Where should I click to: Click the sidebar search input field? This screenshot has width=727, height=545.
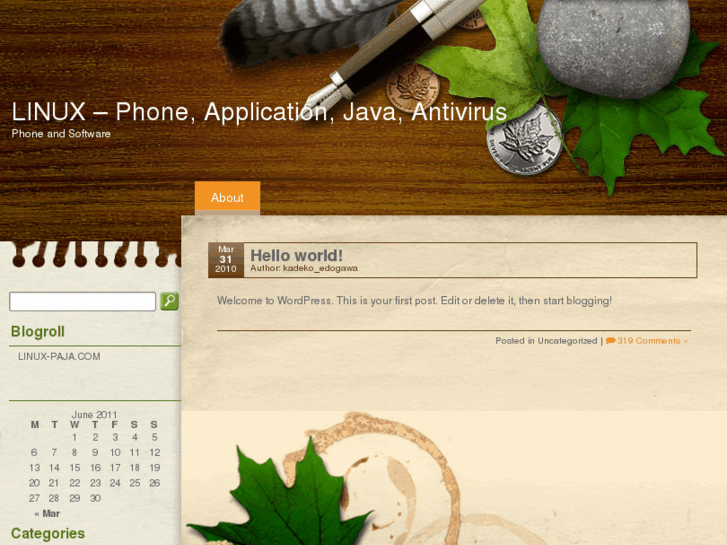[83, 301]
